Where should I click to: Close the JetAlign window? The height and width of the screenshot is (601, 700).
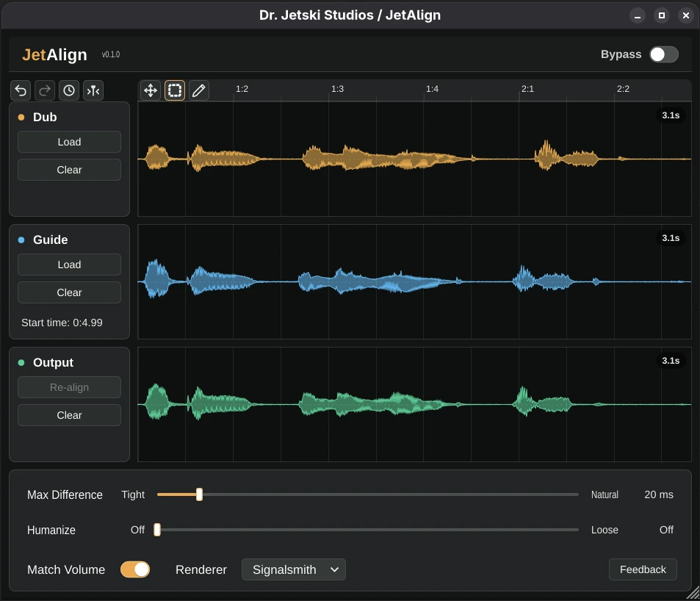click(686, 15)
